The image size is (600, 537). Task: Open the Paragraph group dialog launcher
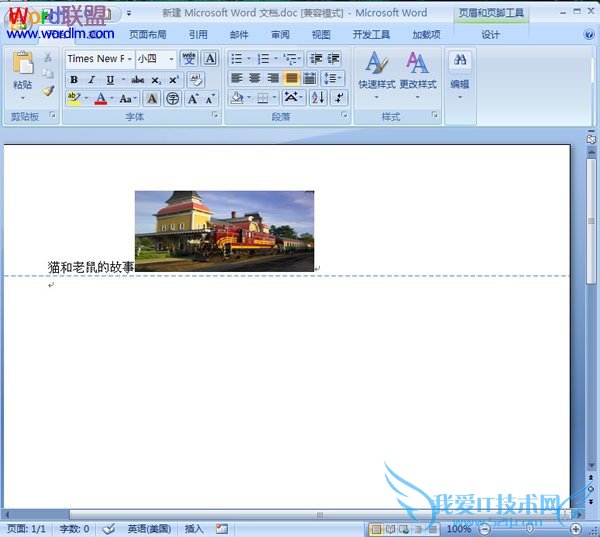[344, 115]
